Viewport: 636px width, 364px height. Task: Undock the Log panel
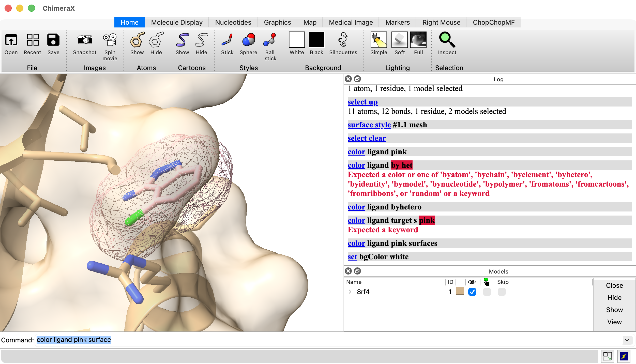click(x=357, y=79)
